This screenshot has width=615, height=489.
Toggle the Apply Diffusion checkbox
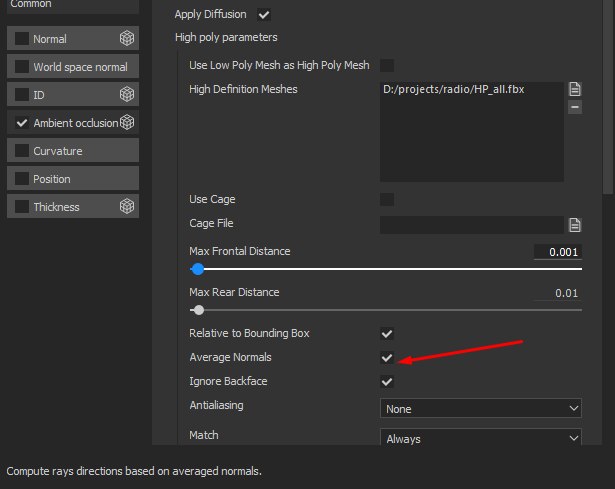[264, 15]
